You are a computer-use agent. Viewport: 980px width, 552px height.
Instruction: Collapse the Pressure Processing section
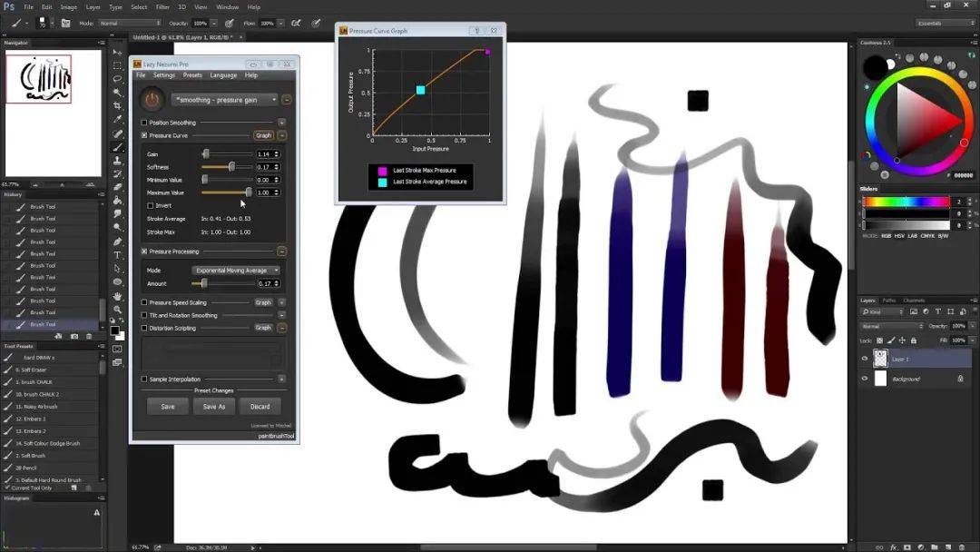coord(281,251)
